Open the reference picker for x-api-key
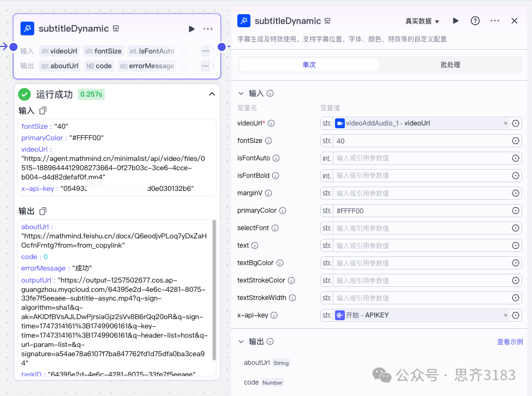This screenshot has width=532, height=396. click(516, 315)
